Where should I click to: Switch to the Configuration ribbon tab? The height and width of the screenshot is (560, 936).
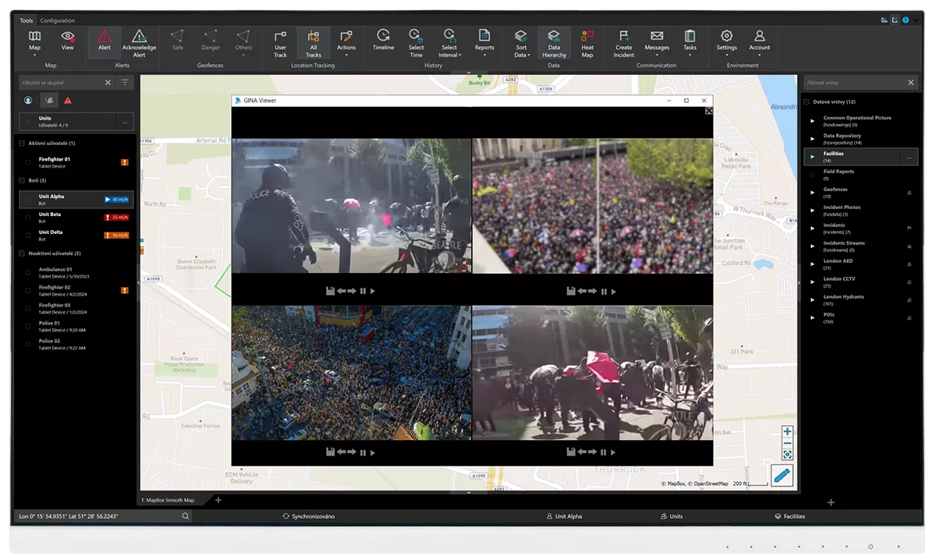point(58,20)
